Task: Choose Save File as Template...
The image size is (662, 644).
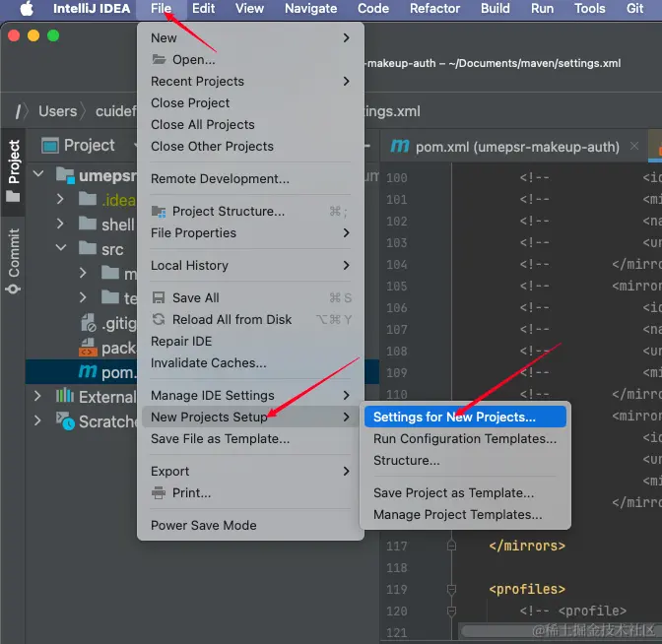Action: click(x=221, y=439)
